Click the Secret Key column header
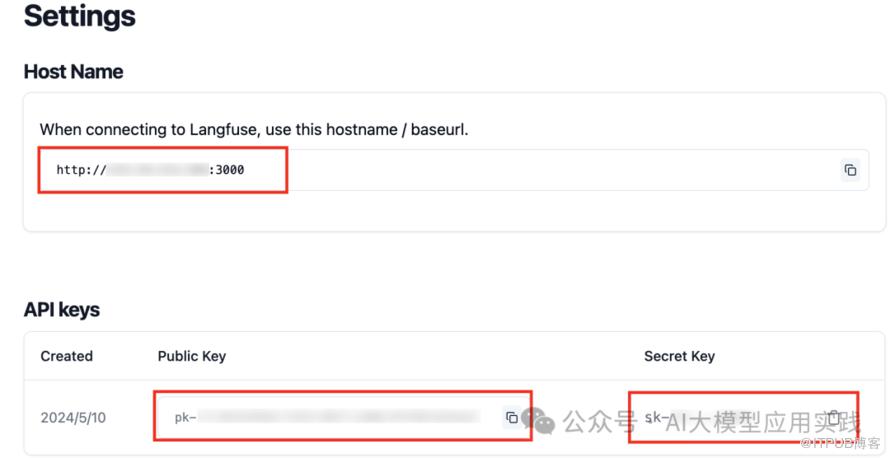The image size is (890, 458). (x=679, y=356)
